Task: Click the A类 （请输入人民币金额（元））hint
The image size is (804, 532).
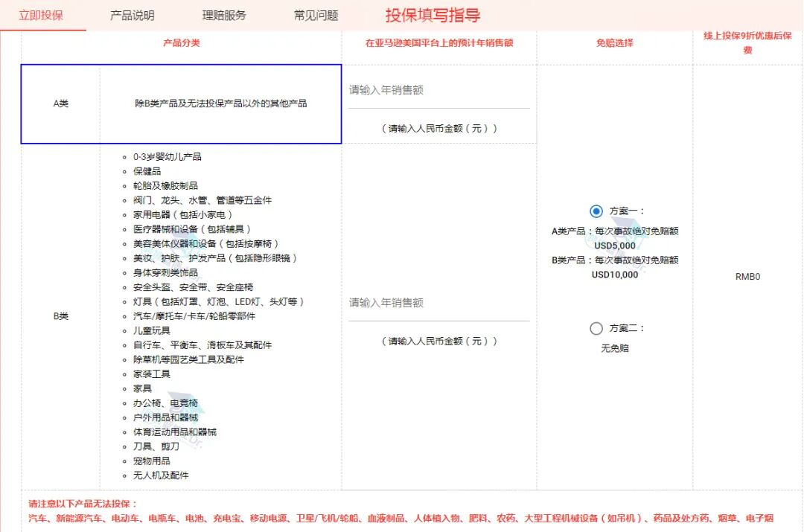Action: [439, 129]
